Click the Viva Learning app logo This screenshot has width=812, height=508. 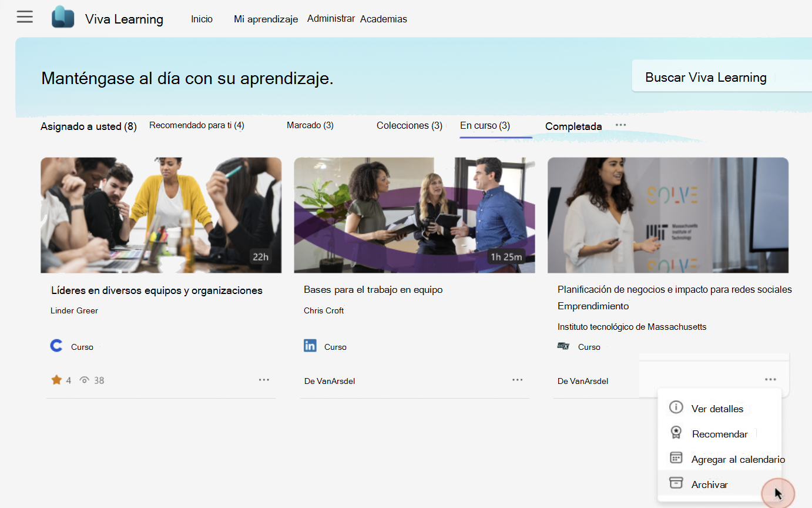pos(63,17)
